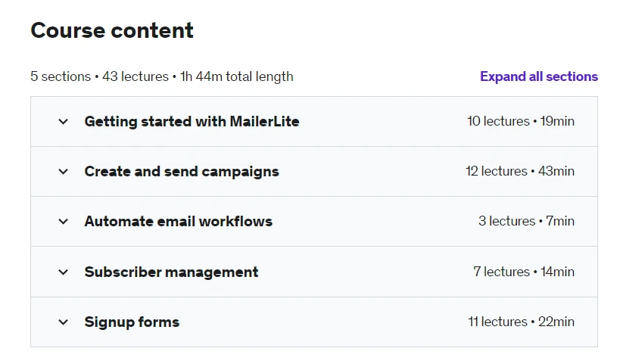Click the Signup forms chevron icon
Image resolution: width=623 pixels, height=364 pixels.
pyautogui.click(x=64, y=322)
